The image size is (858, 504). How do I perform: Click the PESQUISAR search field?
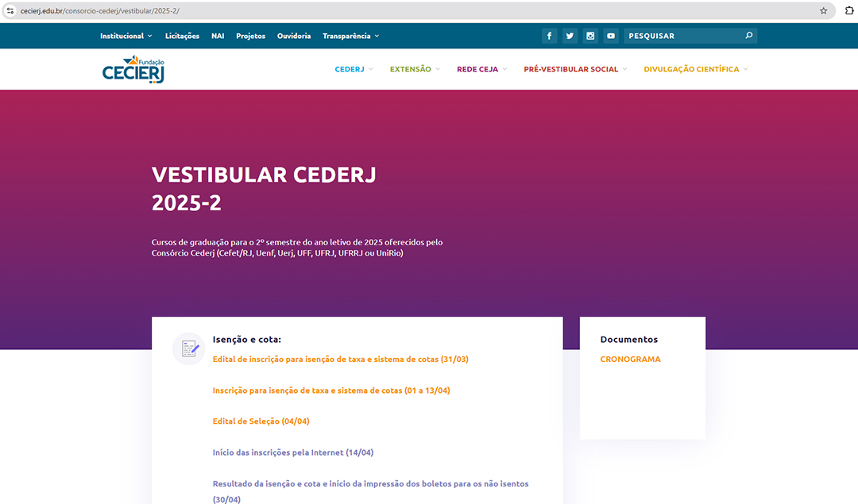[x=682, y=36]
